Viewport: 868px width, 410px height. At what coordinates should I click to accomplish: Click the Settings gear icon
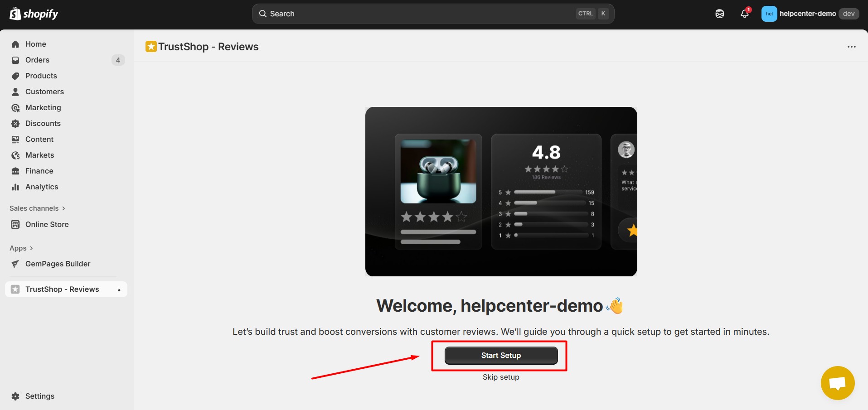[x=15, y=396]
